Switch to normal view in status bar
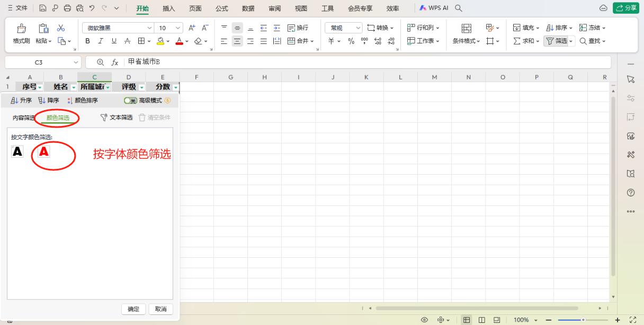Image resolution: width=644 pixels, height=325 pixels. (467, 320)
